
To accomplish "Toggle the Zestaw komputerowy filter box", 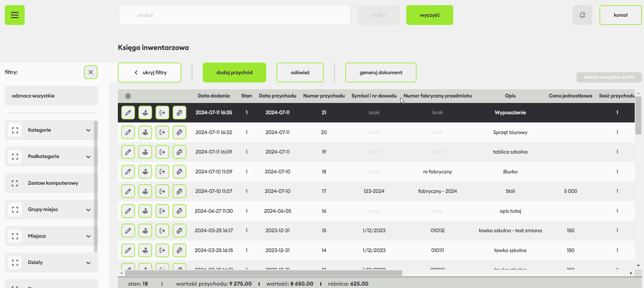I will click(x=15, y=183).
